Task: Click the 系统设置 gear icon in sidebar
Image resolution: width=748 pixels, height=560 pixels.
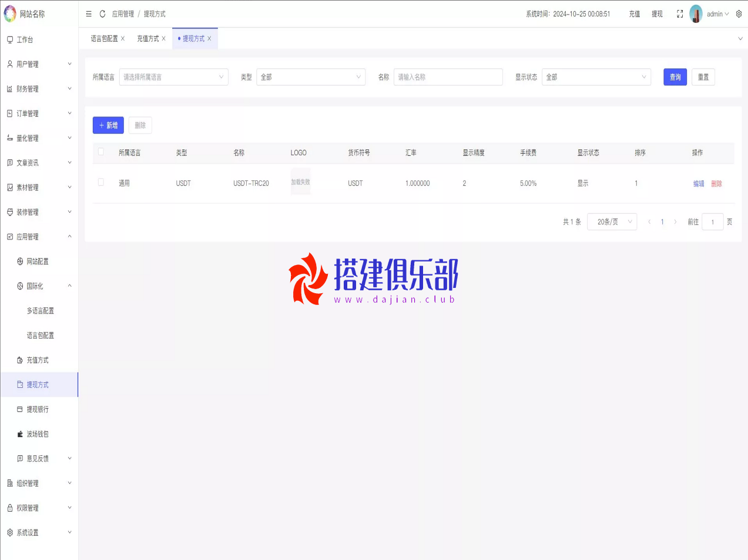Action: tap(10, 532)
